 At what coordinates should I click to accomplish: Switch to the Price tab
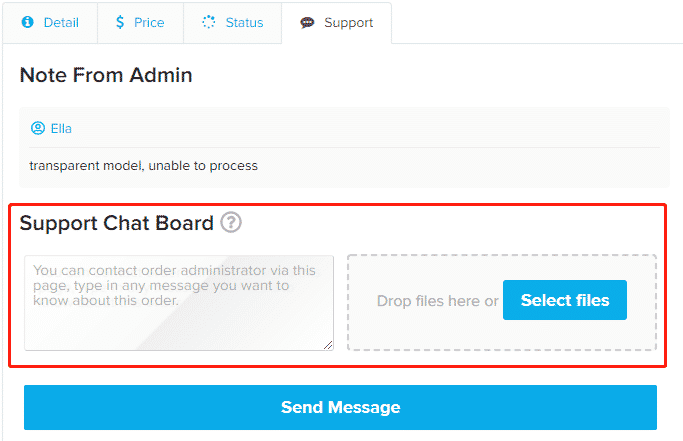[140, 23]
